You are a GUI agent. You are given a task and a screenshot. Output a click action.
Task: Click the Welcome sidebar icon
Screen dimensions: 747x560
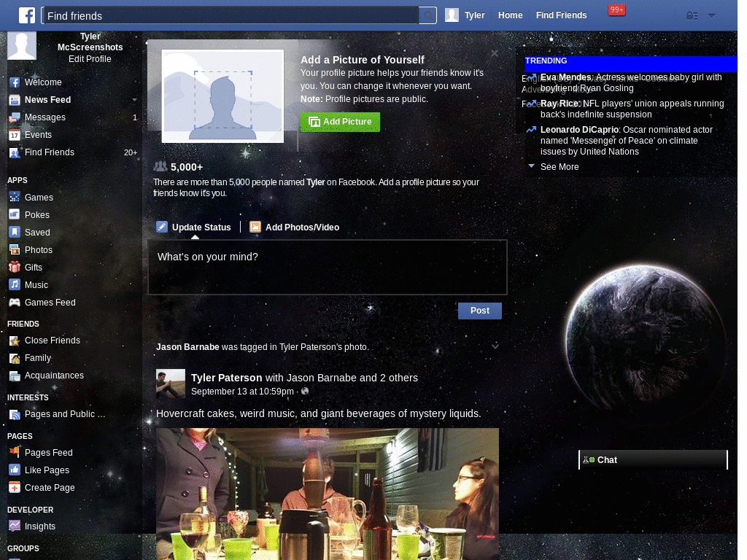click(x=15, y=82)
